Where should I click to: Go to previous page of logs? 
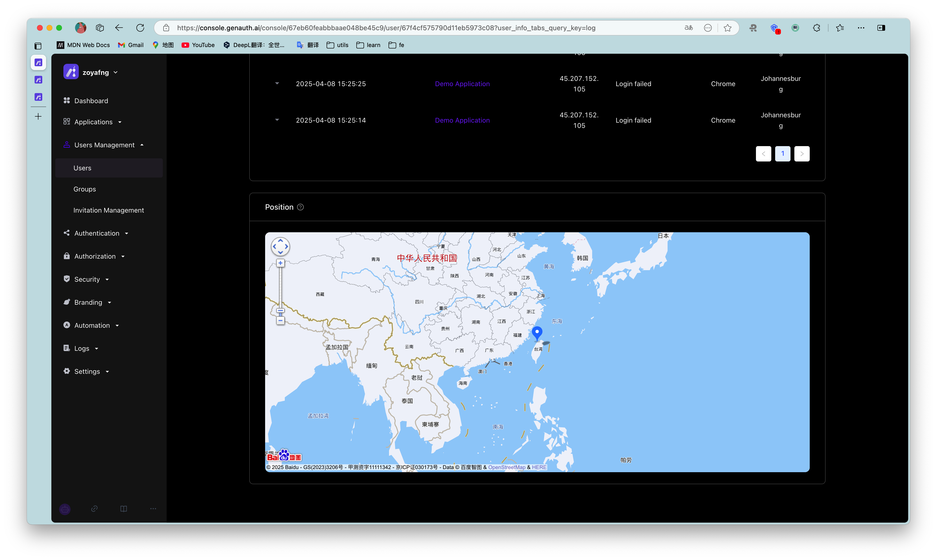pos(763,154)
